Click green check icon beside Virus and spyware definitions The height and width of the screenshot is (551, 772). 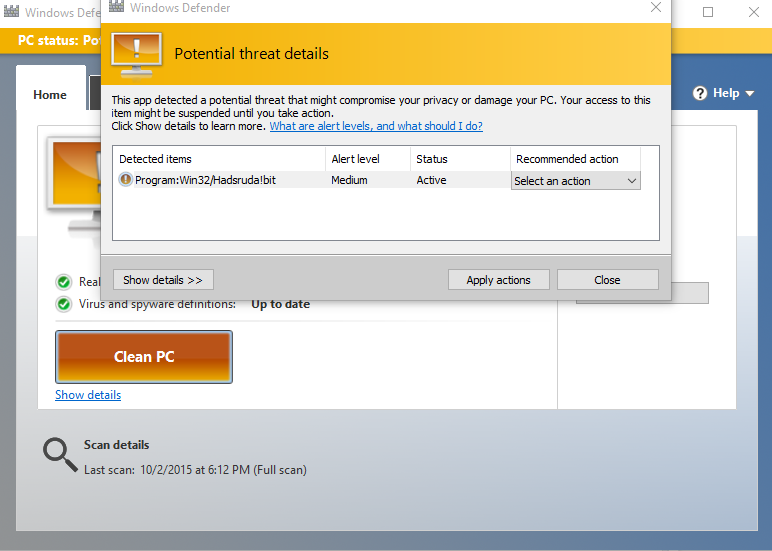tap(64, 304)
